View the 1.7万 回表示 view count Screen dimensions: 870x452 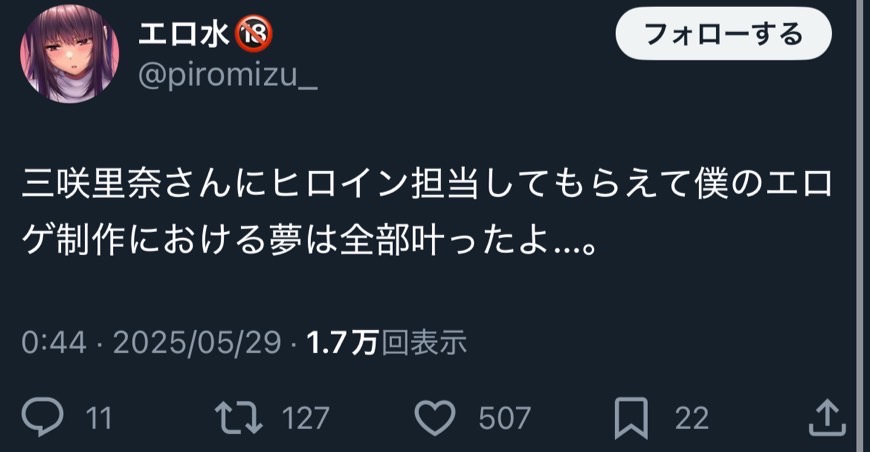(387, 342)
